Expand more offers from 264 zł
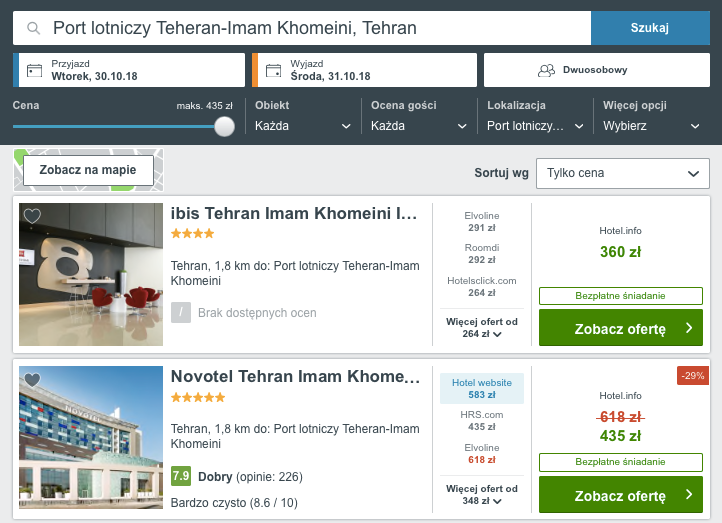 tap(481, 328)
